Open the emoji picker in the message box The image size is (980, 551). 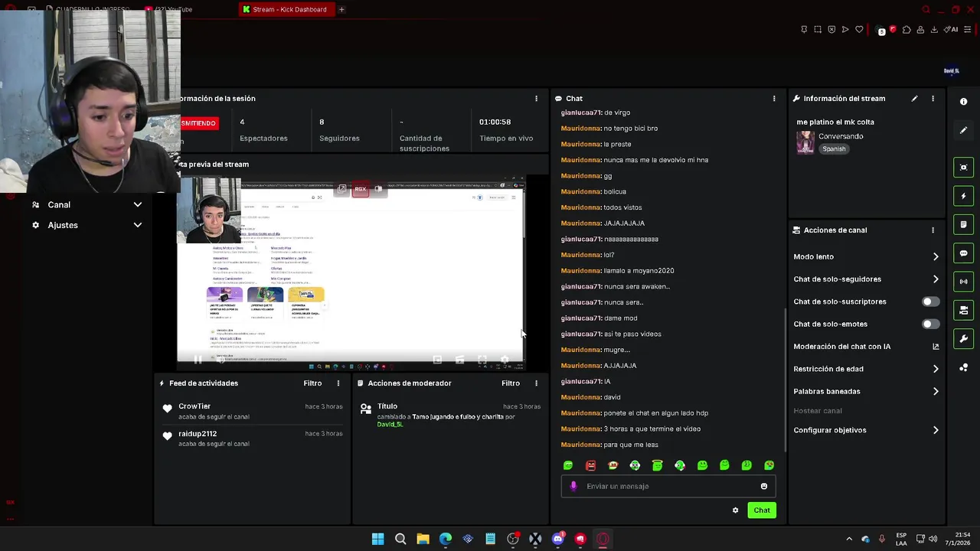coord(763,486)
